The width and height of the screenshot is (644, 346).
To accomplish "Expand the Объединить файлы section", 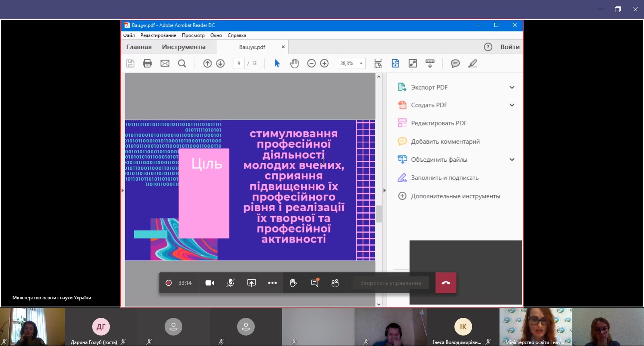I will [x=512, y=160].
